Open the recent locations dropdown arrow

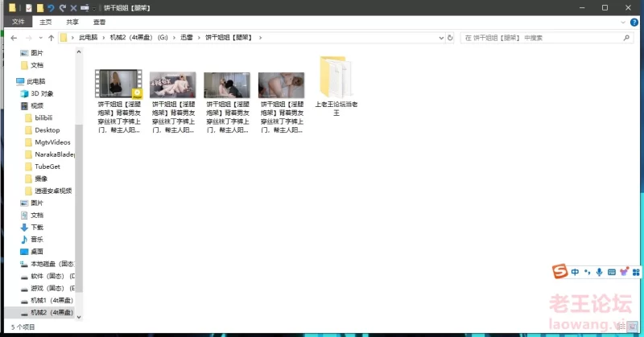[40, 38]
